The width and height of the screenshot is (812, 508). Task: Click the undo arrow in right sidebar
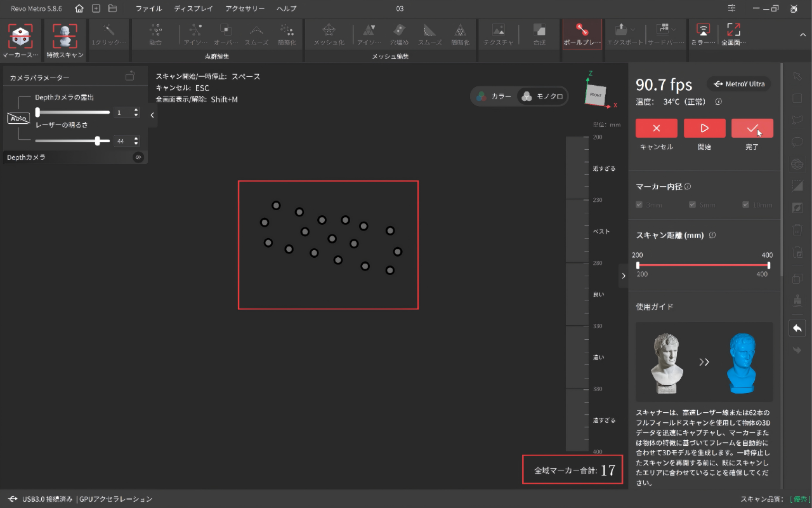797,328
